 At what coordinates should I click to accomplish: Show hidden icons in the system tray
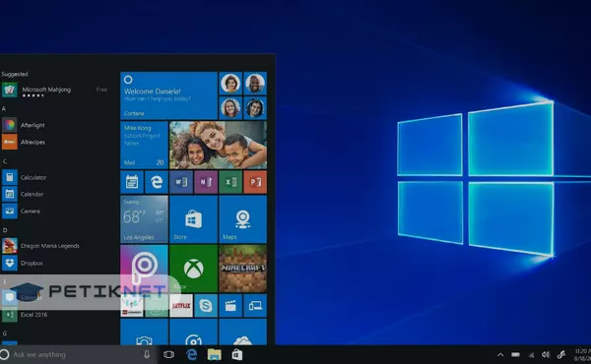[500, 354]
